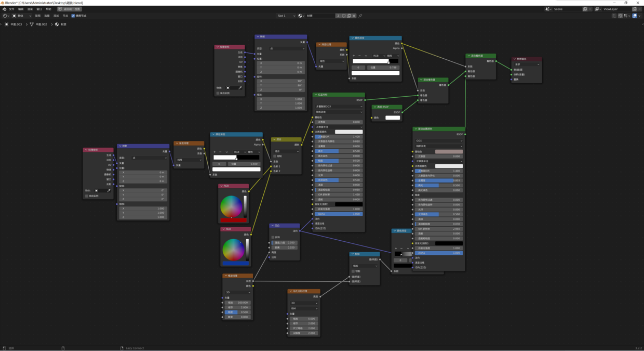Click the parent node tree arrow icon
This screenshot has height=351, width=644.
pos(614,16)
